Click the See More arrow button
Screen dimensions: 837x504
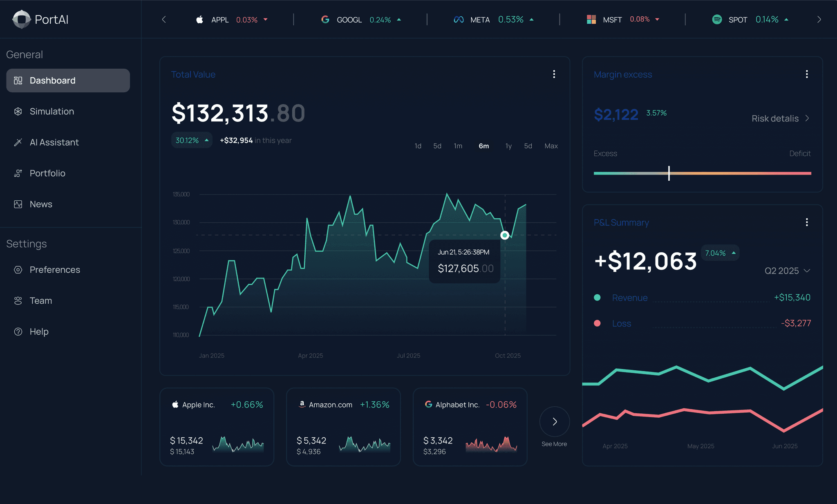click(x=555, y=421)
